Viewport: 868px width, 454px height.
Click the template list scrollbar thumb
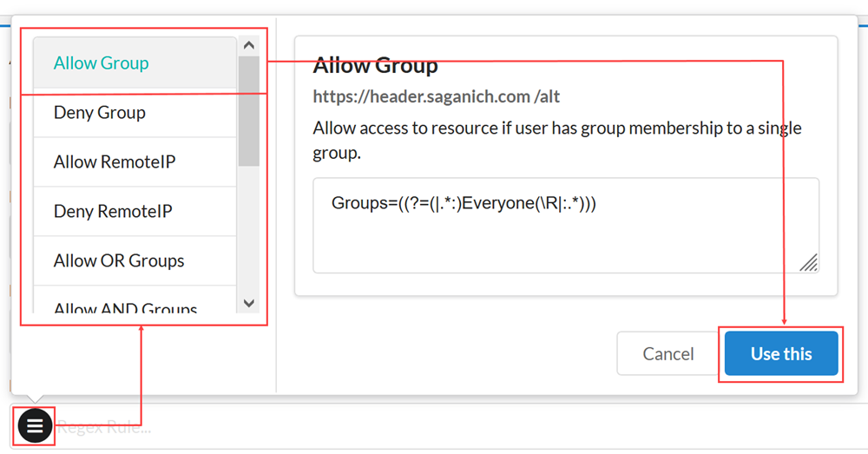(249, 111)
